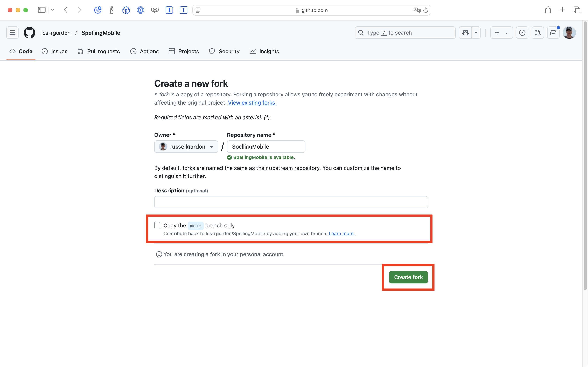Click Safari page reload icon
Screen dimensions: 588x367
coord(425,10)
